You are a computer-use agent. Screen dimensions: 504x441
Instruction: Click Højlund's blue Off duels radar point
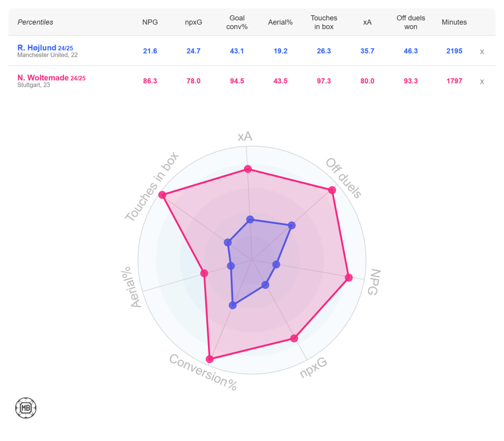coord(292,226)
